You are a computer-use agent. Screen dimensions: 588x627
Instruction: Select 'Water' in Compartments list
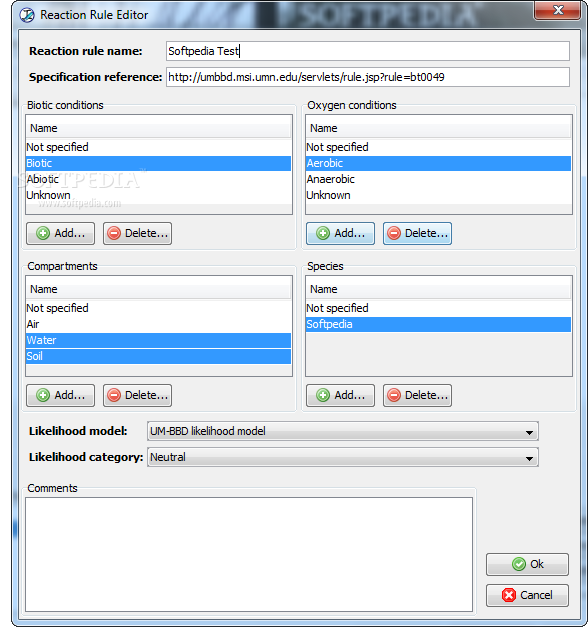pyautogui.click(x=158, y=340)
